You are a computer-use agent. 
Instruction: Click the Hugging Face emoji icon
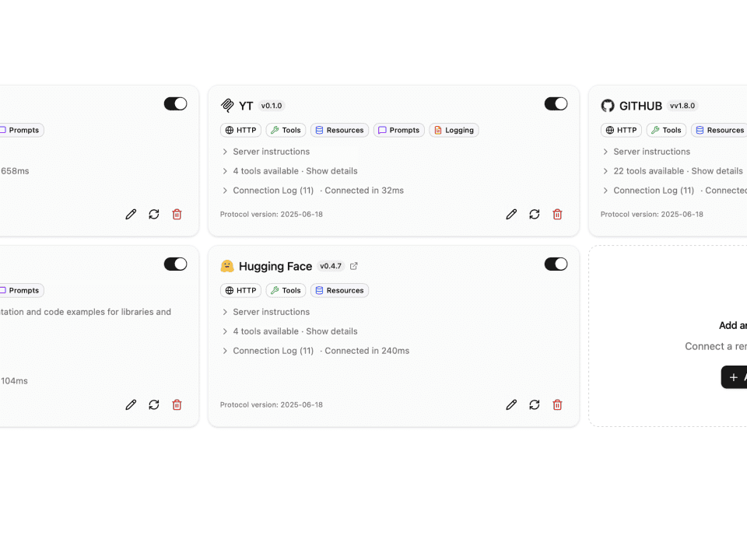(227, 266)
